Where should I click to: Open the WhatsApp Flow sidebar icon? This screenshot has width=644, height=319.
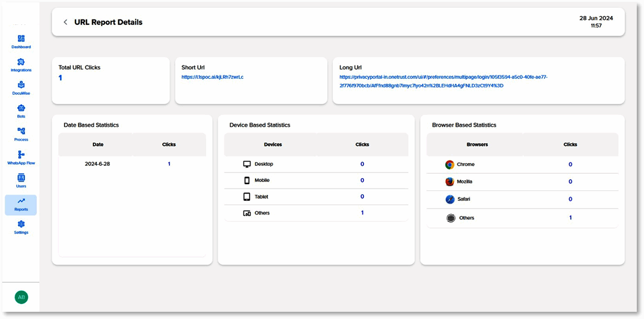tap(21, 155)
